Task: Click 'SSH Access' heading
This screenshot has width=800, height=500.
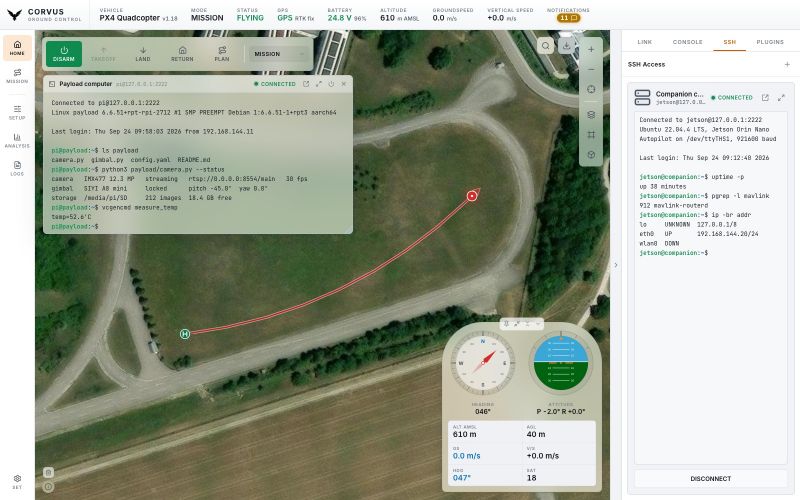Action: click(x=646, y=64)
